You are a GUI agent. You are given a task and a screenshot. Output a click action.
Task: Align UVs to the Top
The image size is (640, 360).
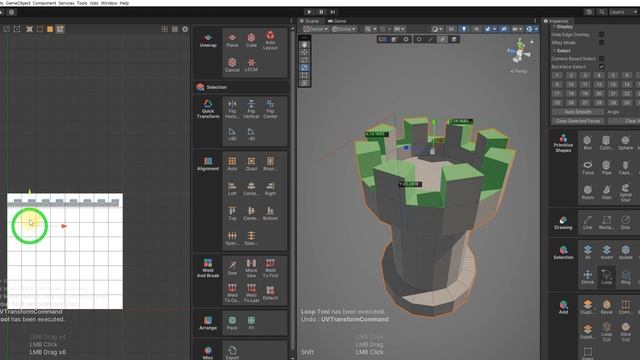pos(232,213)
